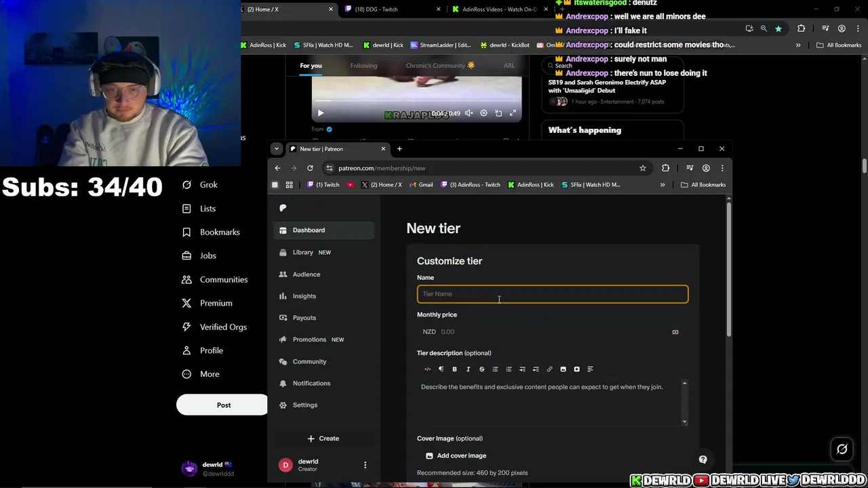Bookmark the Patreon page with star icon
Image resolution: width=868 pixels, height=488 pixels.
point(643,168)
